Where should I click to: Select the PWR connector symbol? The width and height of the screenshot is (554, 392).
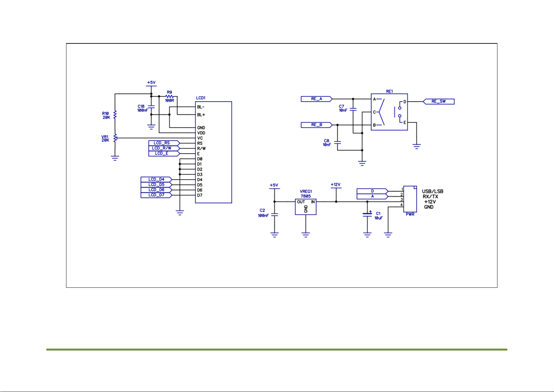tap(410, 199)
